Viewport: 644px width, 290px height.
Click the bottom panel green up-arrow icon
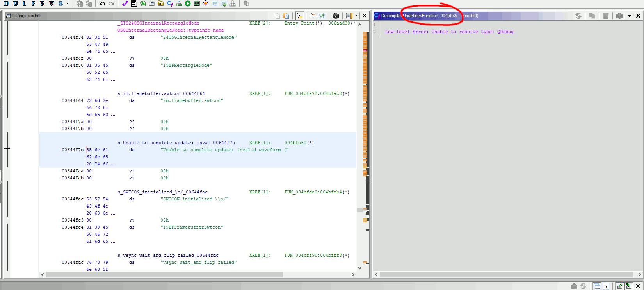[620, 286]
